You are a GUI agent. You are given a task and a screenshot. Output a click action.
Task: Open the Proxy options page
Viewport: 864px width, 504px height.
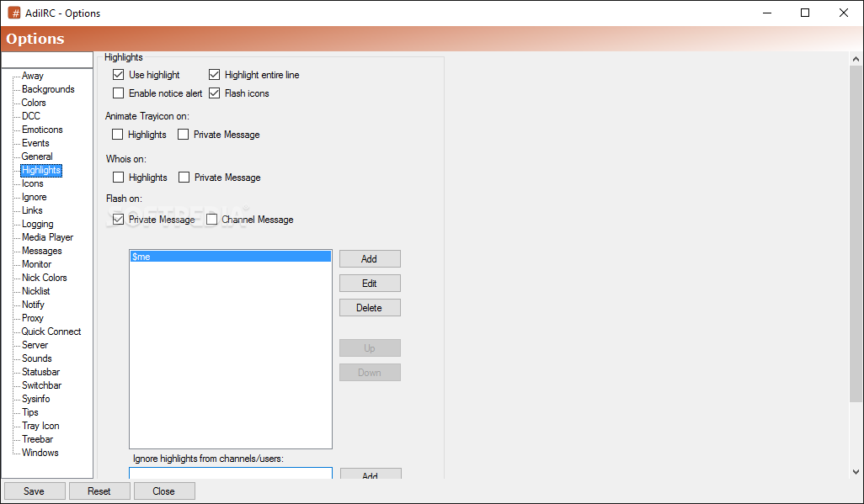pyautogui.click(x=33, y=318)
